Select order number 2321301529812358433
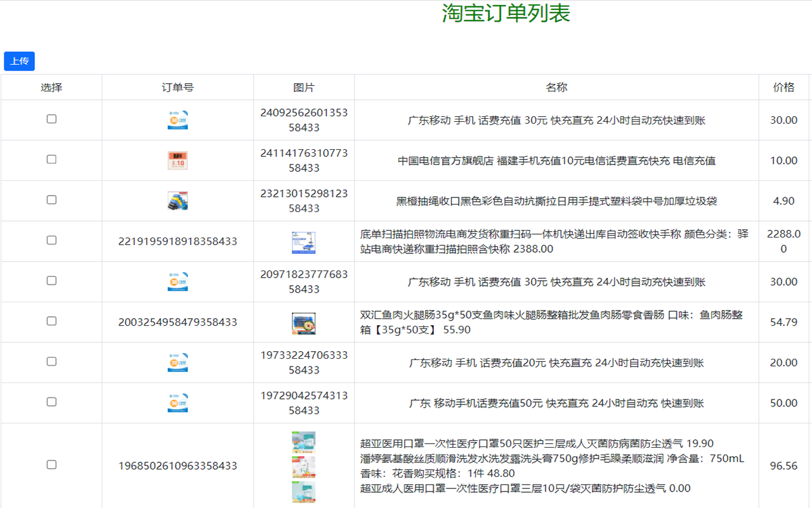Image resolution: width=812 pixels, height=508 pixels. (304, 201)
